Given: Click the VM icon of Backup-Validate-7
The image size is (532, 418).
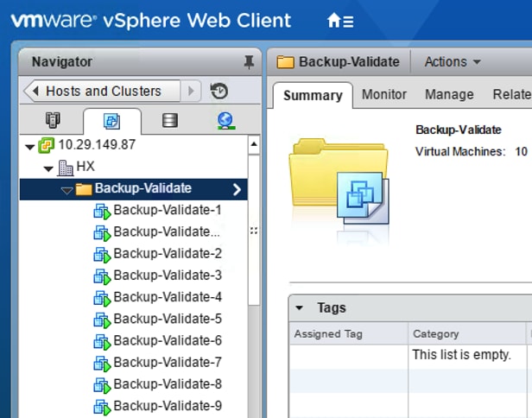Looking at the screenshot, I should click(x=102, y=364).
